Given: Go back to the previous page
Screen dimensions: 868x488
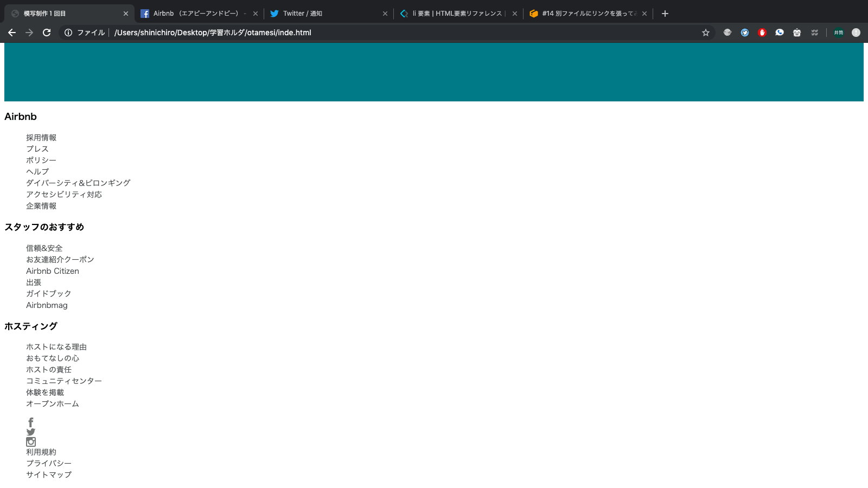Looking at the screenshot, I should click(x=12, y=33).
